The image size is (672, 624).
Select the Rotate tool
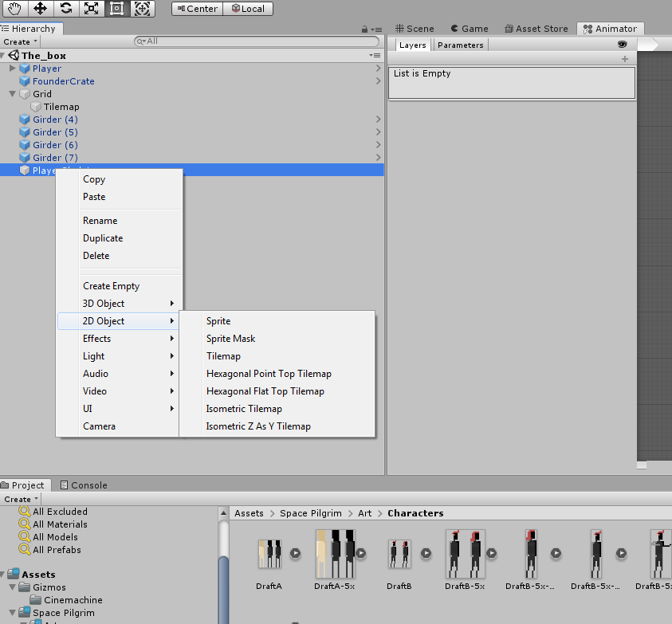point(65,9)
